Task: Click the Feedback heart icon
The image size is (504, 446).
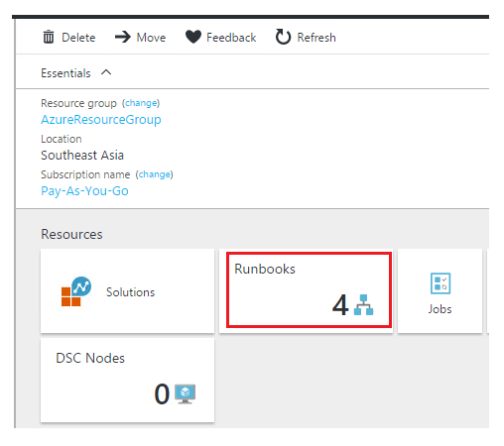Action: point(193,37)
